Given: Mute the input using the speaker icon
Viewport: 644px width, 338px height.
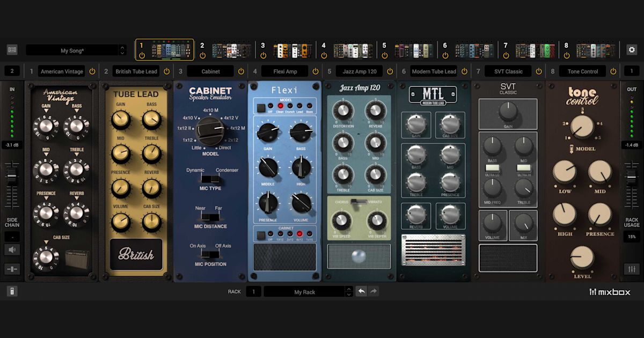Looking at the screenshot, I should coord(12,248).
